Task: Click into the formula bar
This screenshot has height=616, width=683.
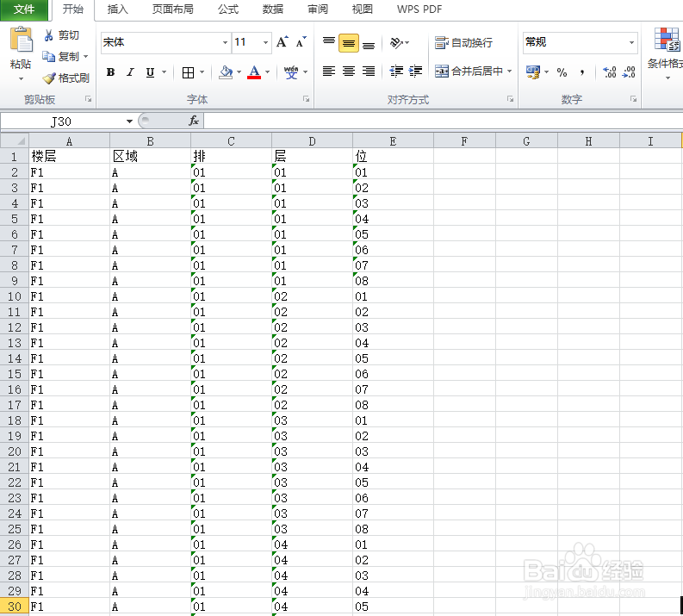Action: pos(443,121)
